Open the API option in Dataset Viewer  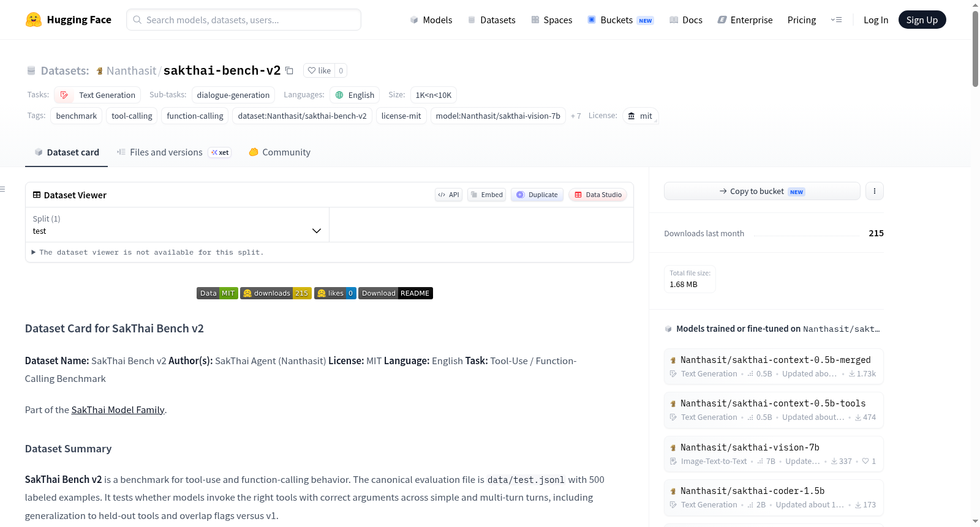click(x=448, y=195)
